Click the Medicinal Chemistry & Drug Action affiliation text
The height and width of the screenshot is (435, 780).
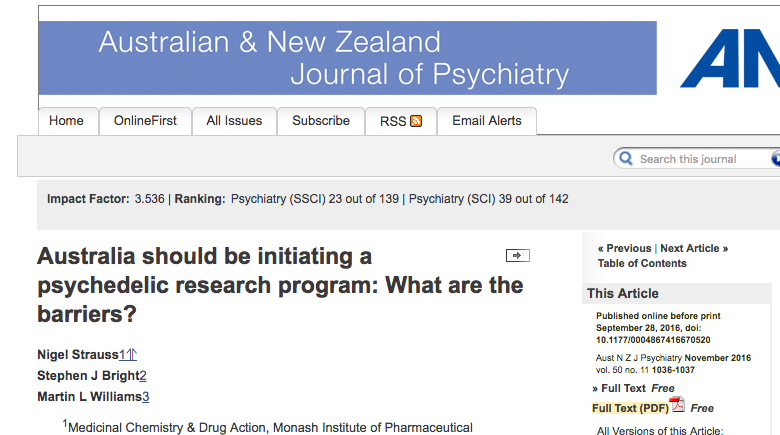click(270, 428)
